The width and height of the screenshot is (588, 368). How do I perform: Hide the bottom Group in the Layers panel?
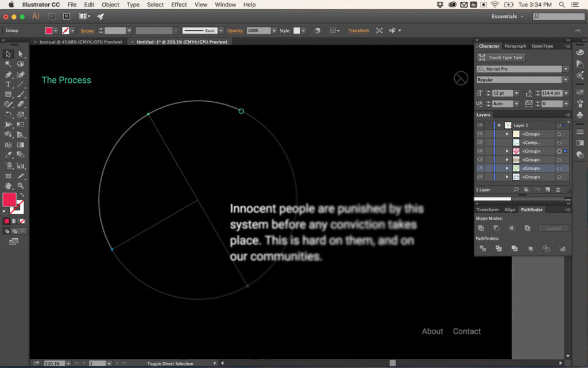tap(479, 177)
